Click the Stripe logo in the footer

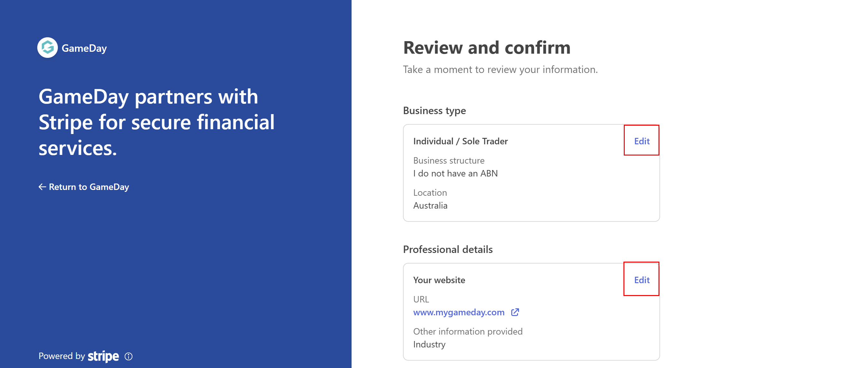pyautogui.click(x=103, y=356)
